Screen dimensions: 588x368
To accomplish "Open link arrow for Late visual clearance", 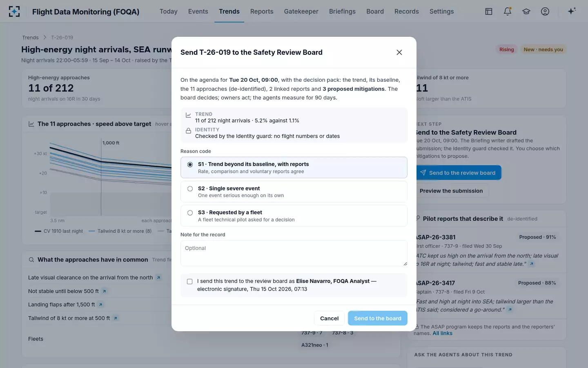I will [x=158, y=278].
